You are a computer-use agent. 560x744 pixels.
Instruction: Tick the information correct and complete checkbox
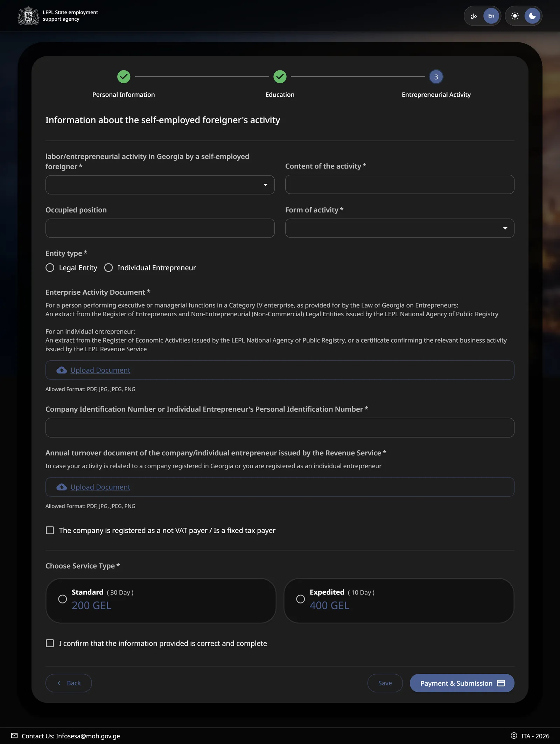pyautogui.click(x=50, y=643)
